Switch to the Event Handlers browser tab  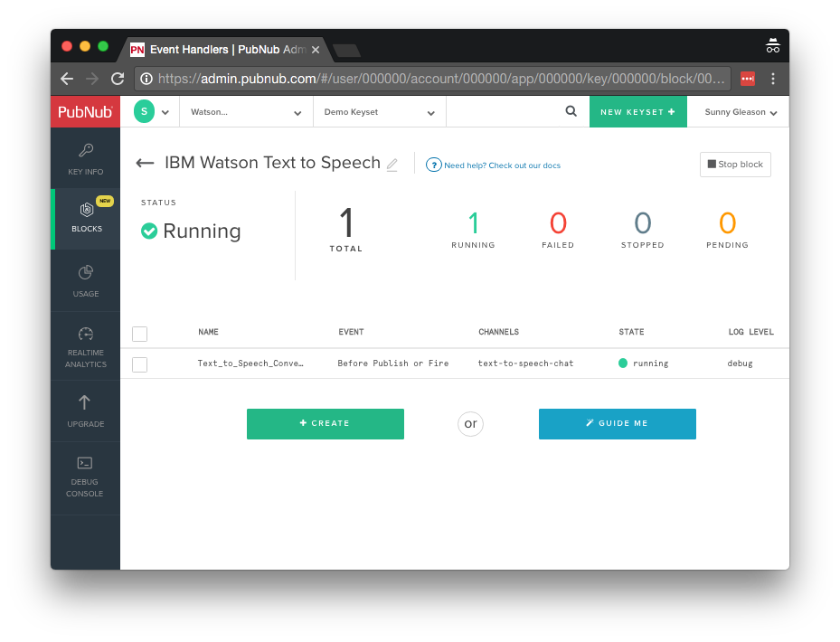click(x=222, y=50)
